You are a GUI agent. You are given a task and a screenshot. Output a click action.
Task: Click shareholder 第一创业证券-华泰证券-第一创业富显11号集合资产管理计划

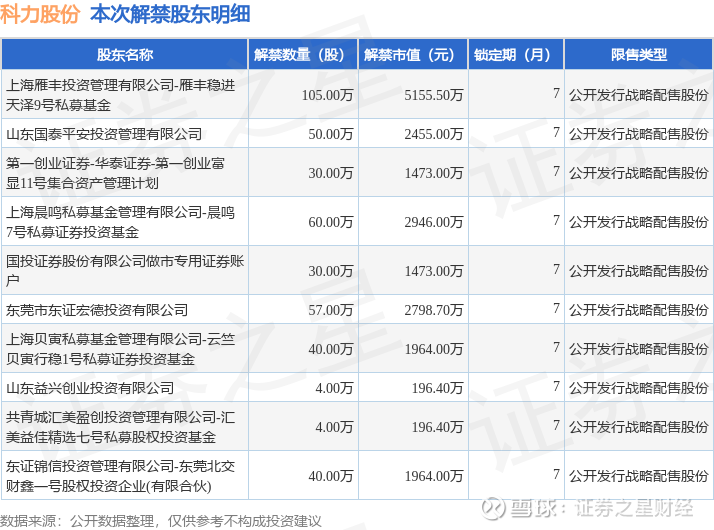(x=115, y=173)
